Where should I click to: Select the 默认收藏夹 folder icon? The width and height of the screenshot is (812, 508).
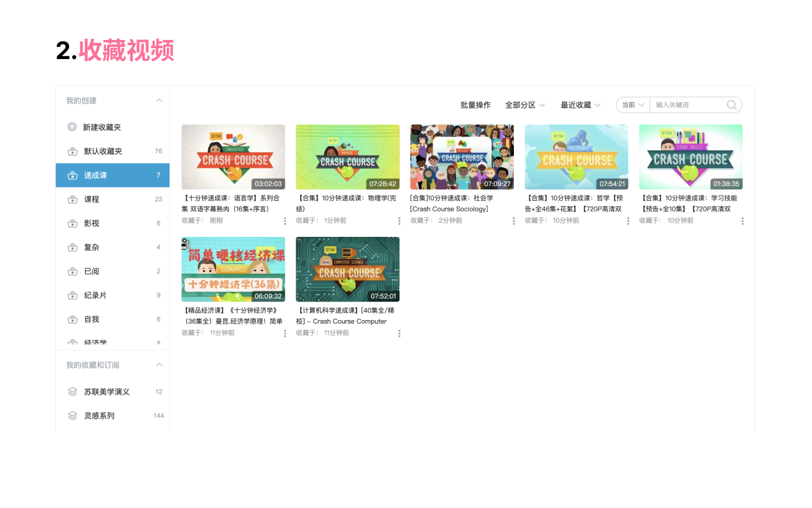[x=72, y=150]
